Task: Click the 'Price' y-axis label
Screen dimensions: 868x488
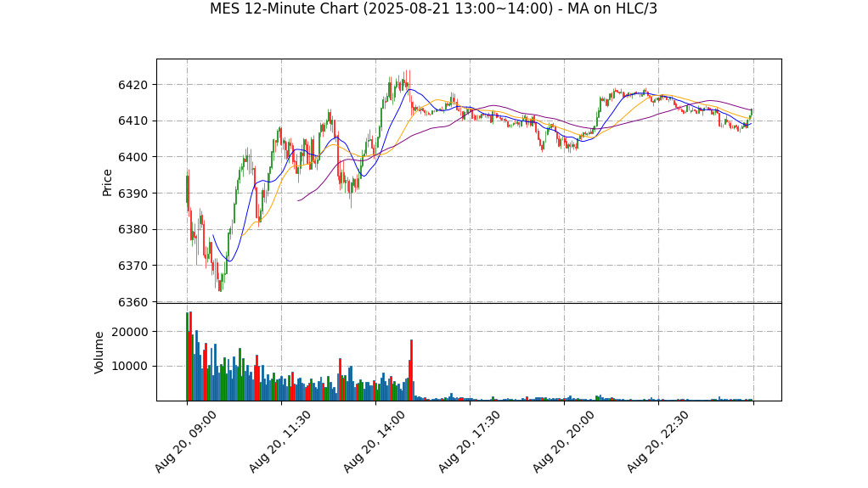Action: click(107, 182)
